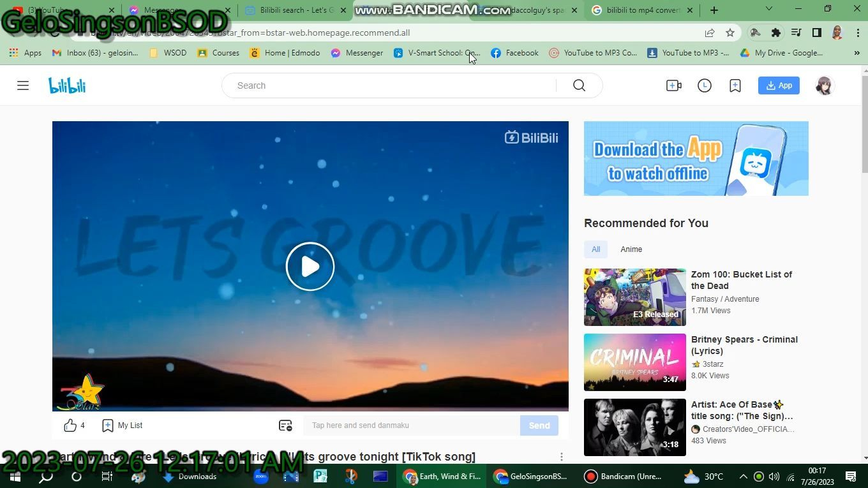Open the Criminal video thumbnail

point(635,362)
